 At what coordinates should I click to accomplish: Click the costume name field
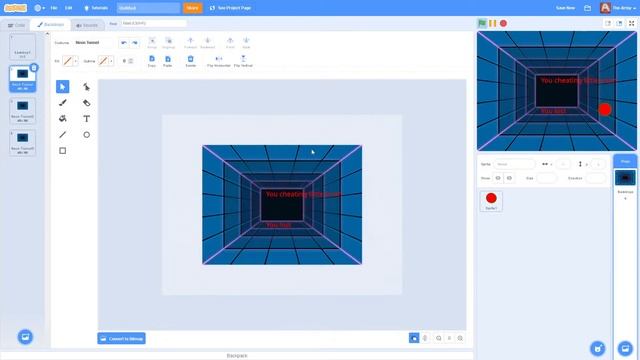[x=93, y=42]
